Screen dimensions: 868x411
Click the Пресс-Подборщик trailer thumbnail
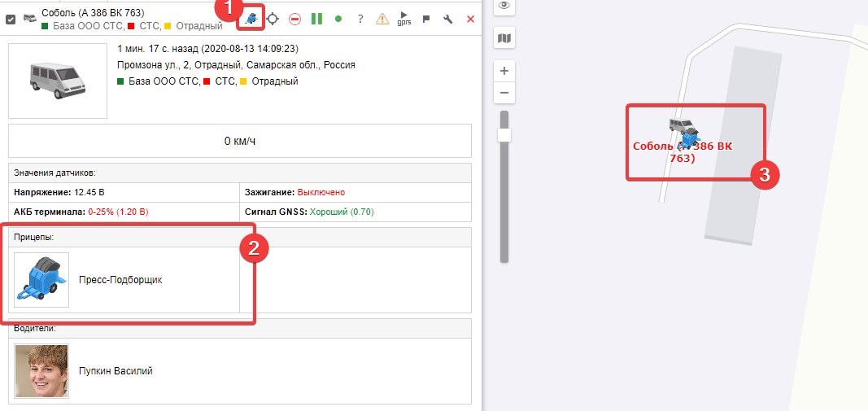[41, 280]
